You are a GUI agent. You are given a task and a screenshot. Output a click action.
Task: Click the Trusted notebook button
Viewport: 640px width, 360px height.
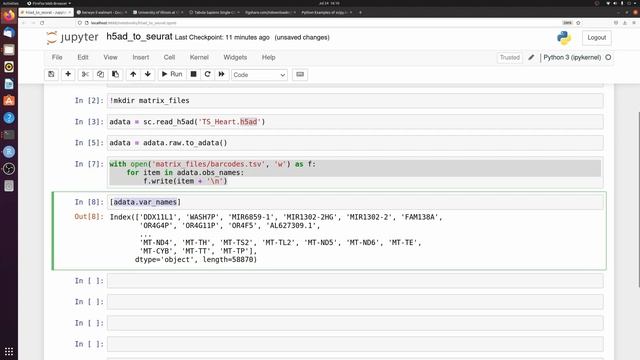(510, 58)
